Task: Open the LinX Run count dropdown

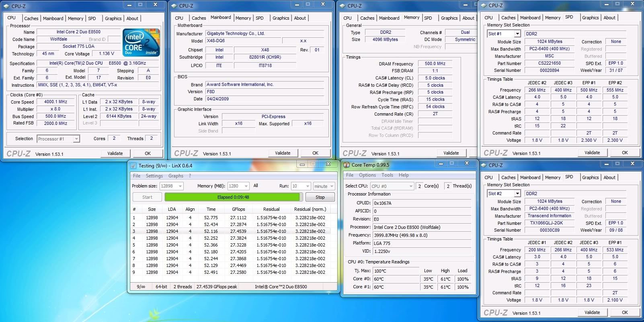Action: (x=308, y=186)
